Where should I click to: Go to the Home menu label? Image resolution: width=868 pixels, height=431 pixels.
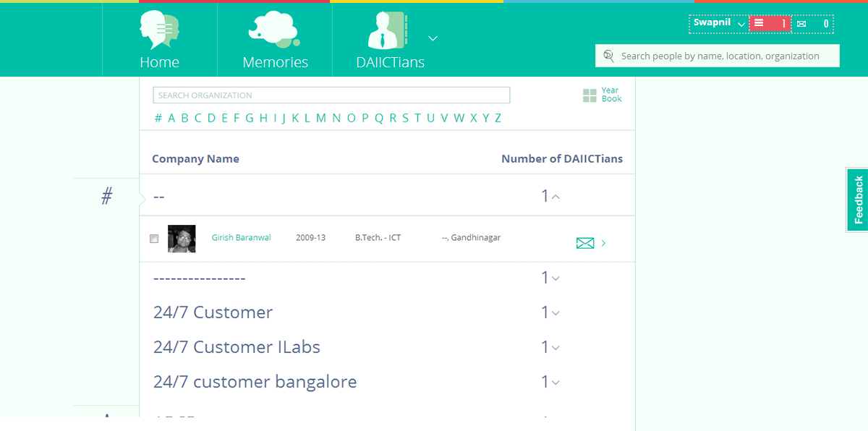[x=159, y=62]
